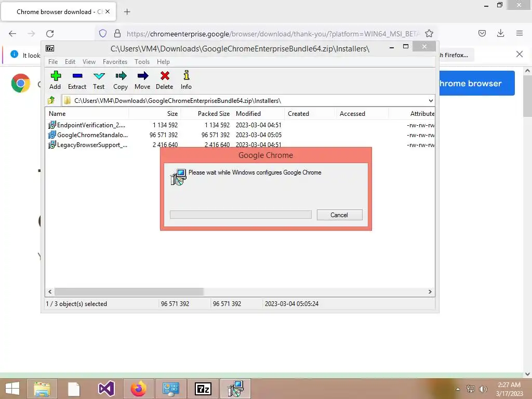Image resolution: width=532 pixels, height=399 pixels.
Task: Open the Help menu in 7-Zip
Action: (163, 62)
